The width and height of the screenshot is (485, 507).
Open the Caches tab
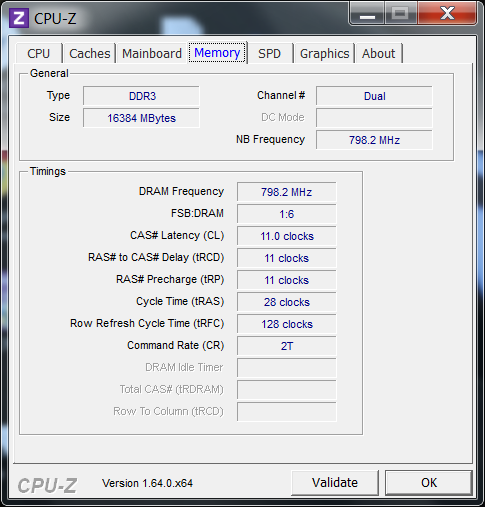click(90, 53)
